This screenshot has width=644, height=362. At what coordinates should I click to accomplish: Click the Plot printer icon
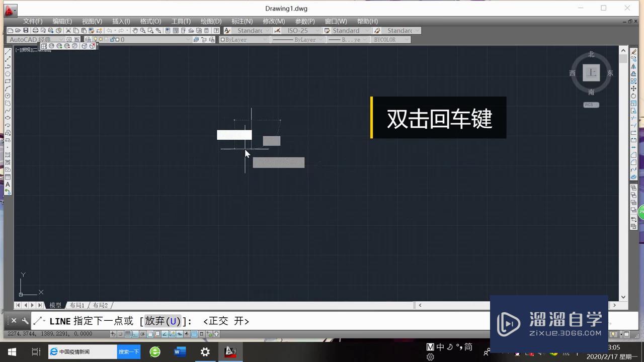(x=35, y=31)
